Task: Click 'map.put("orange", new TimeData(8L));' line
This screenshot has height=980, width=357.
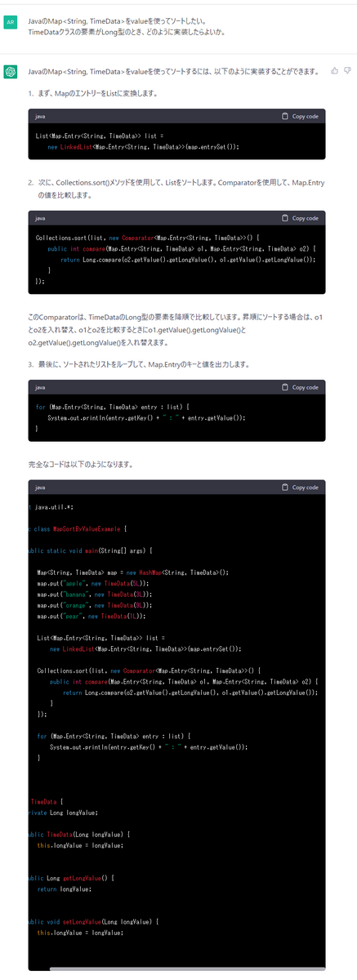Action: click(96, 604)
